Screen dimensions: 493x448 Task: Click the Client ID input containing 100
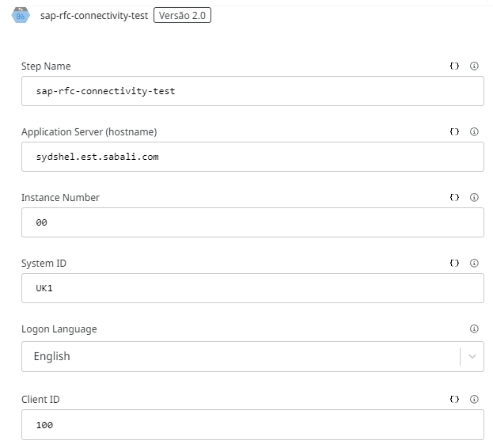[x=252, y=425]
